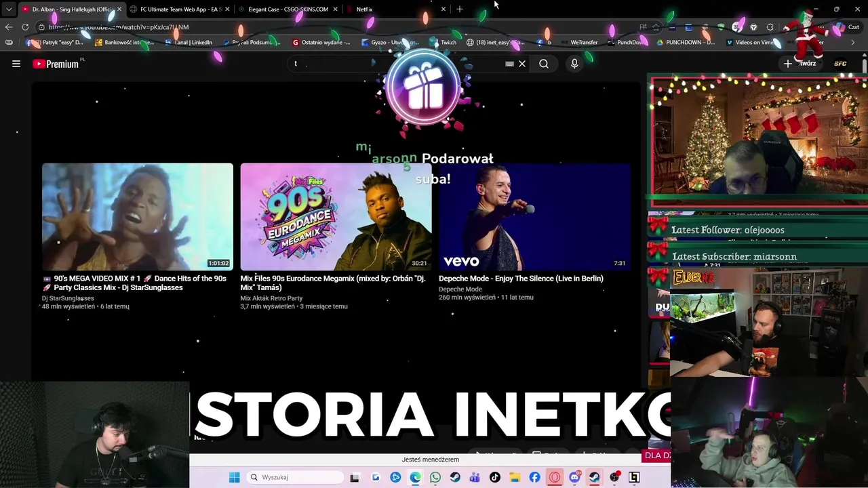Start voice search with the microphone icon
The width and height of the screenshot is (868, 488).
click(x=574, y=64)
